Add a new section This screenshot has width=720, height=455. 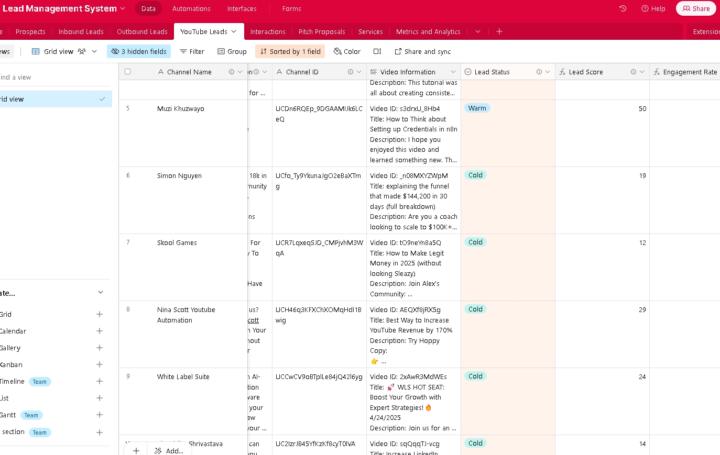[99, 432]
